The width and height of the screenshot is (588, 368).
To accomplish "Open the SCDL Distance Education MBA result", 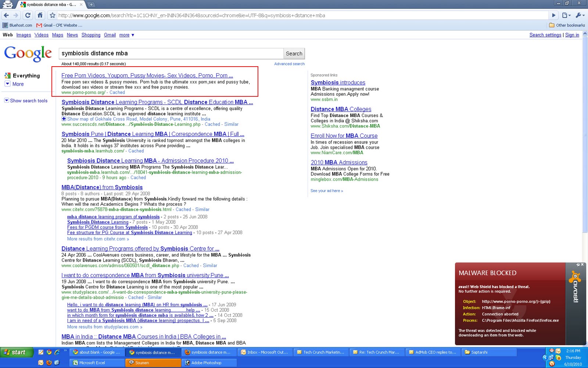I will click(157, 102).
